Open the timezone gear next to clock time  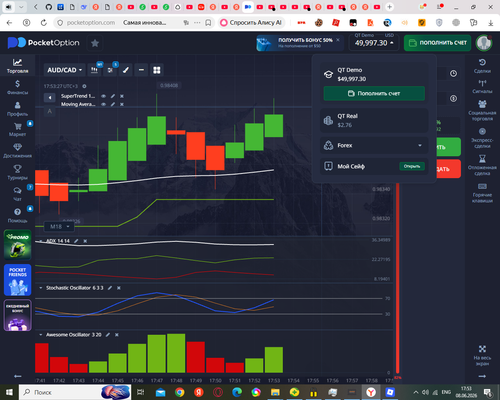(84, 86)
